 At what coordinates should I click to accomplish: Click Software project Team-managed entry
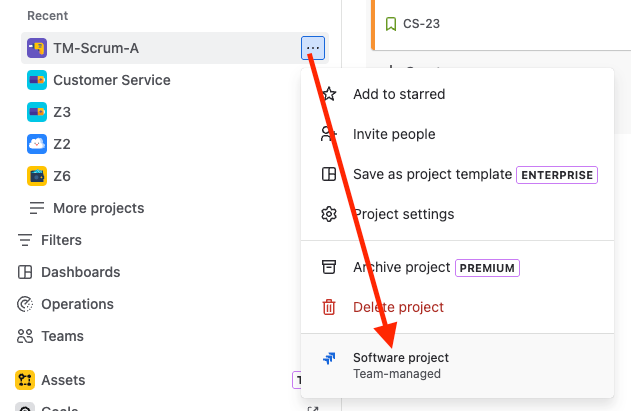[400, 365]
